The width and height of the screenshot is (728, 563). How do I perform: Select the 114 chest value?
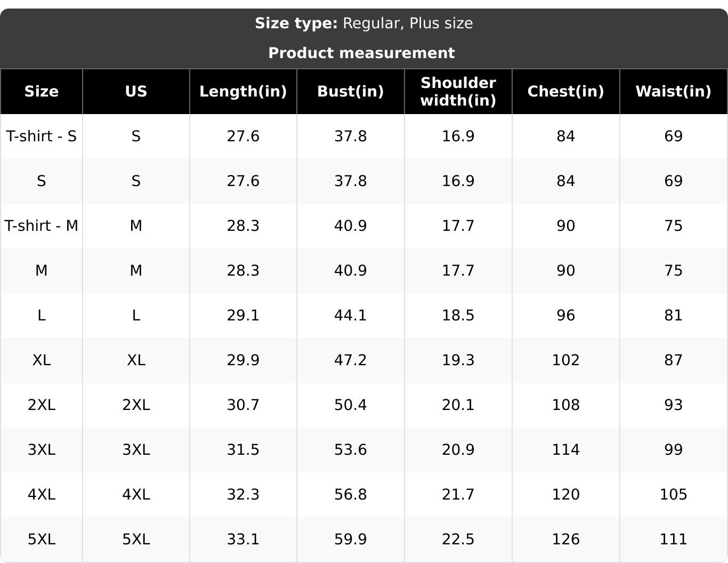(565, 449)
